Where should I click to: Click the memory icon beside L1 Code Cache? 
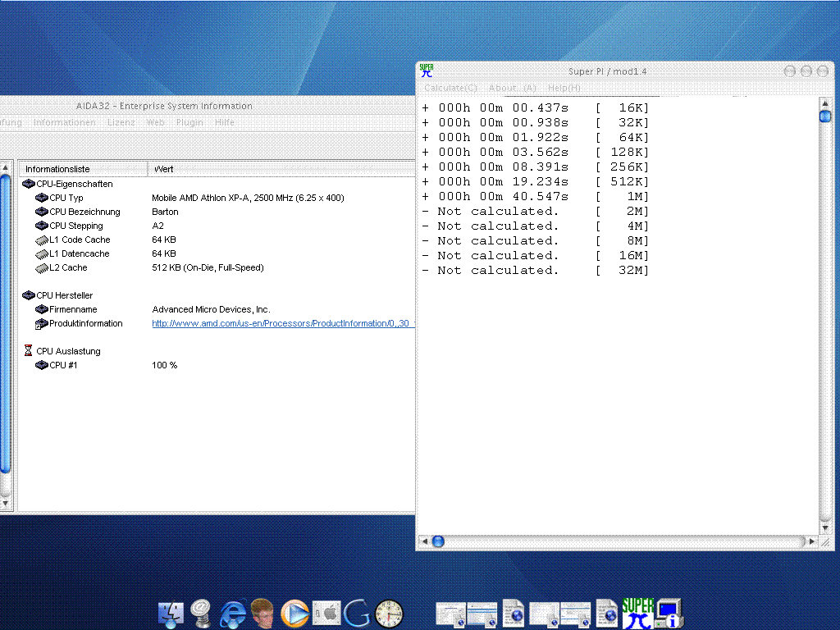point(41,240)
